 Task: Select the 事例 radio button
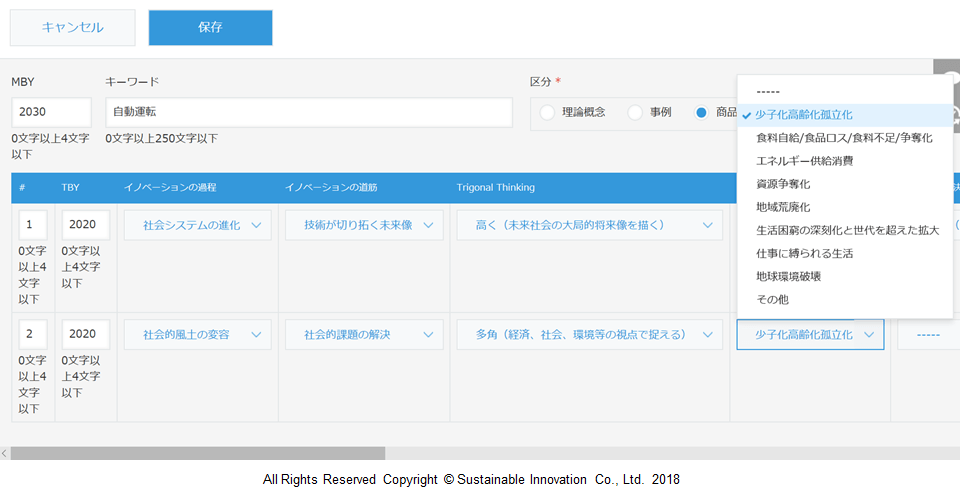pos(635,112)
